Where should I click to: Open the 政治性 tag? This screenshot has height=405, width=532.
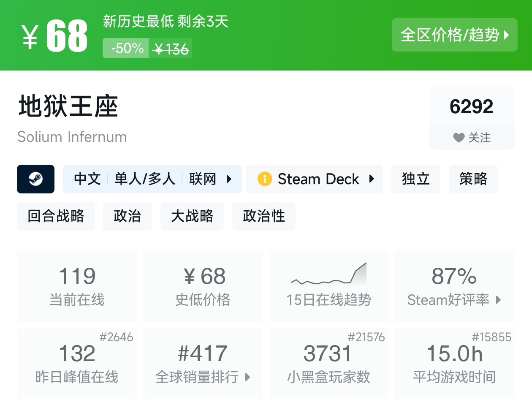pos(263,216)
